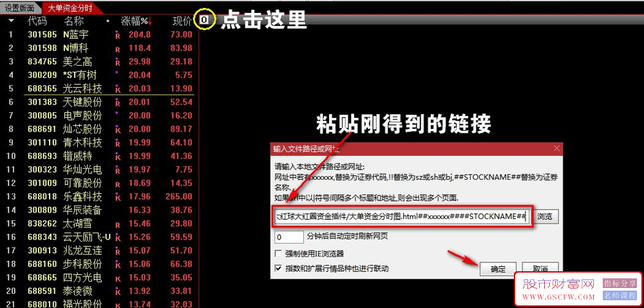The image size is (644, 308).
Task: Select stock 838262 太湖雪
Action: coord(99,224)
